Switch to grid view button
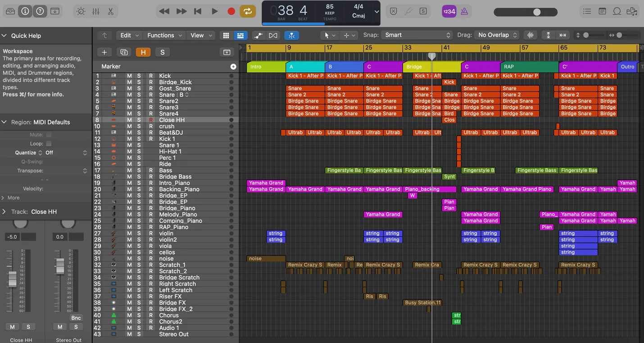This screenshot has height=343, width=644. point(226,35)
